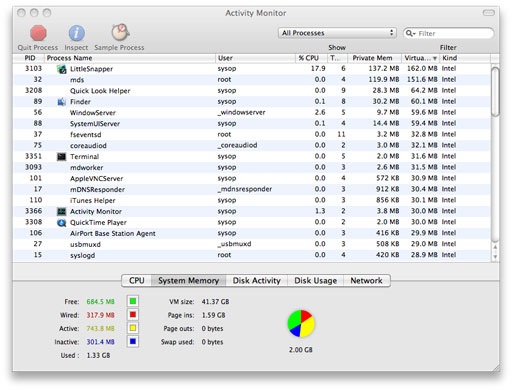The width and height of the screenshot is (512, 390).
Task: Select the mds process row
Action: point(252,80)
